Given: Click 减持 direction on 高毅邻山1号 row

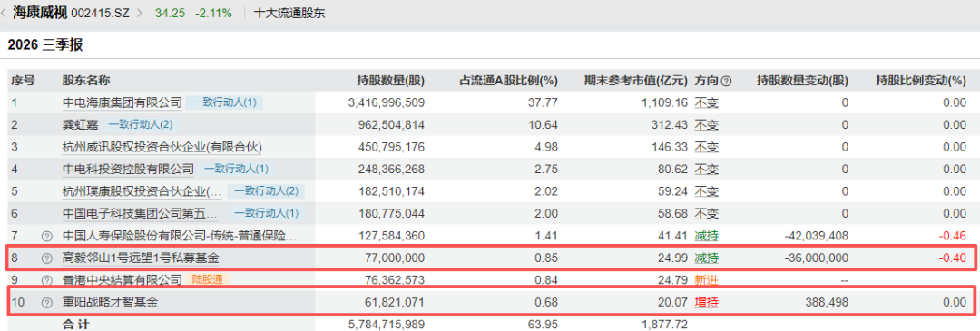Looking at the screenshot, I should click(707, 258).
